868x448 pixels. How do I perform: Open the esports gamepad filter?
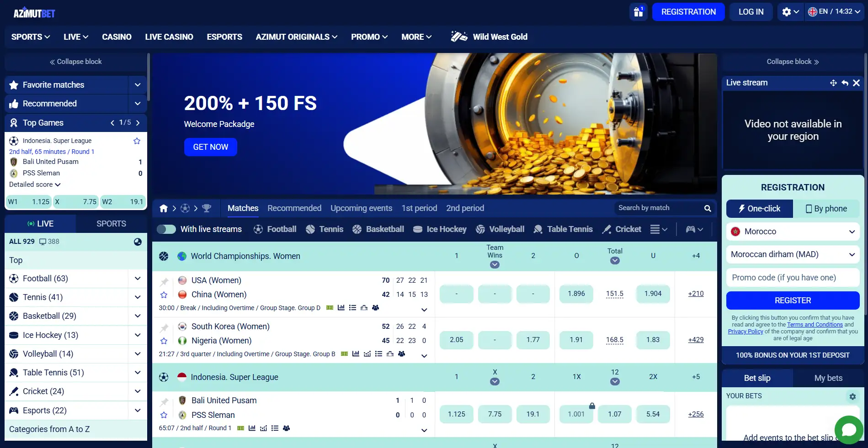tap(694, 229)
